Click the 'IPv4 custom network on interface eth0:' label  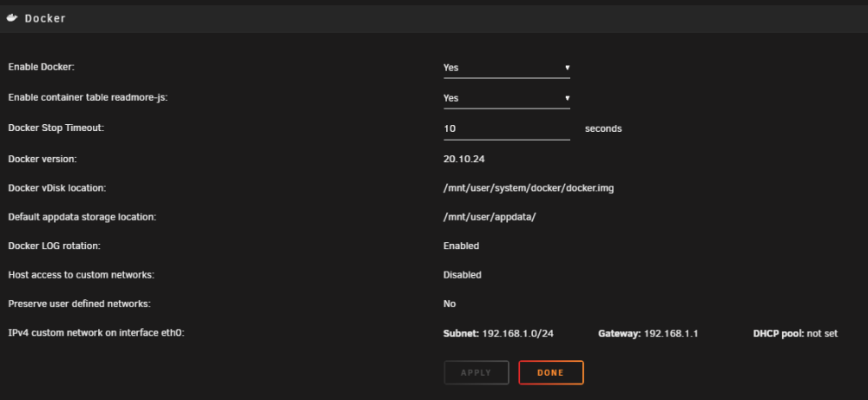pyautogui.click(x=96, y=333)
